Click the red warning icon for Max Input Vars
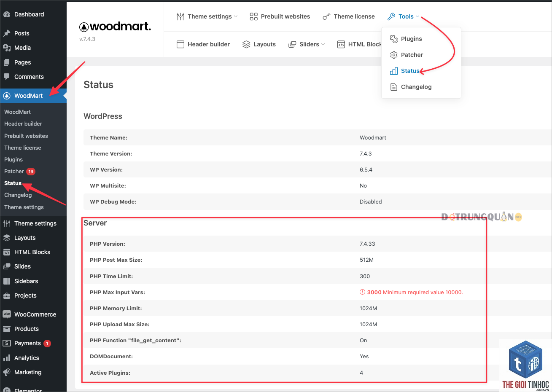The width and height of the screenshot is (552, 392). coord(362,292)
